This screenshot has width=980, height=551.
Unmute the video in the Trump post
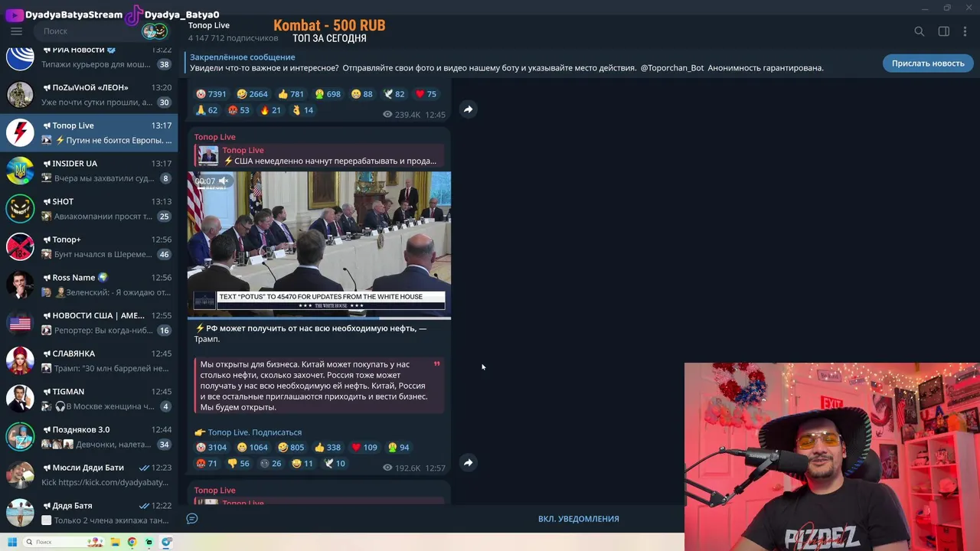coord(224,181)
